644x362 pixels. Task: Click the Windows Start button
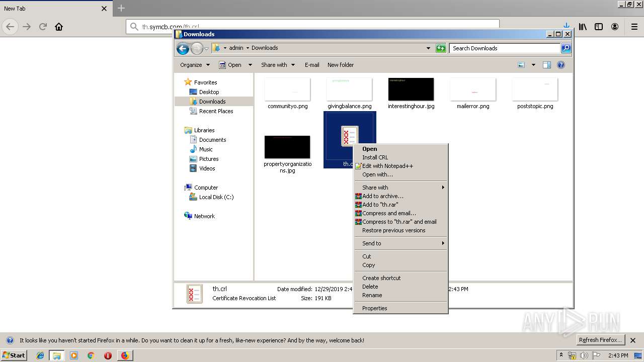point(14,355)
